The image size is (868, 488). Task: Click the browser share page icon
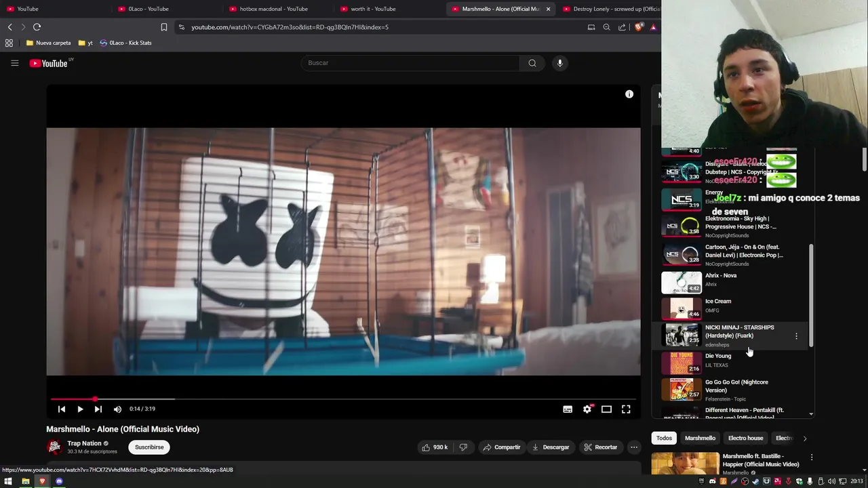(x=622, y=27)
